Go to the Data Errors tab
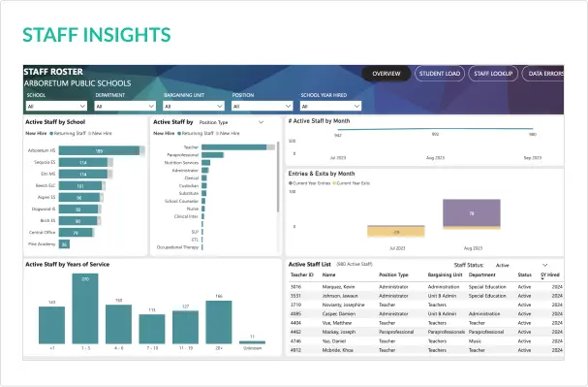The image size is (588, 387). pyautogui.click(x=543, y=74)
